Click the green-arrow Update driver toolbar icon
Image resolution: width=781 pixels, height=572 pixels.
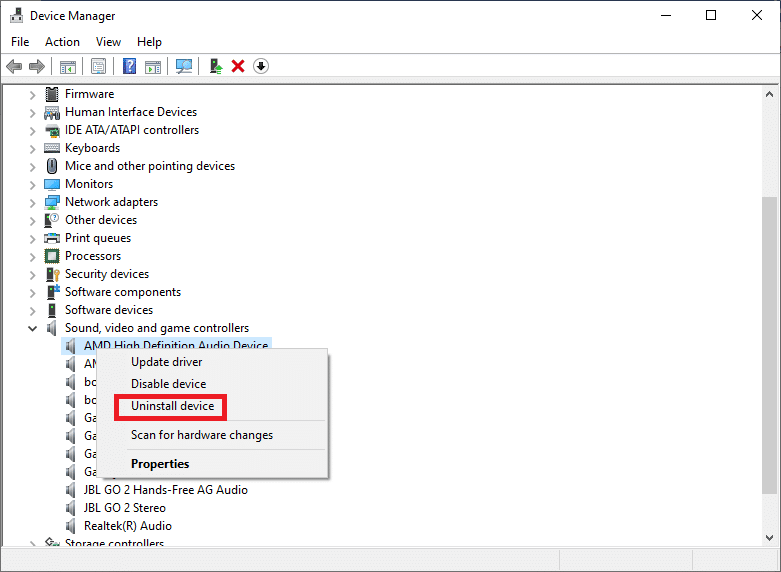tap(215, 66)
